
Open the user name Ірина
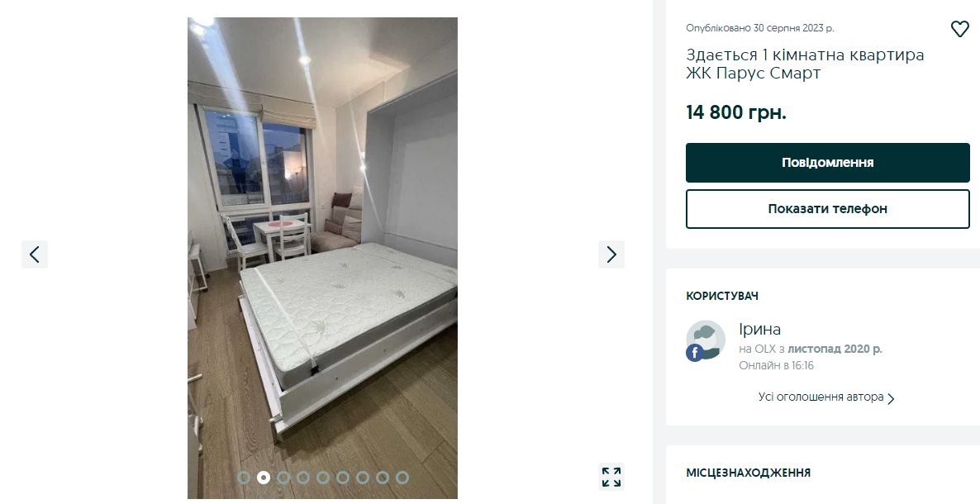click(759, 330)
